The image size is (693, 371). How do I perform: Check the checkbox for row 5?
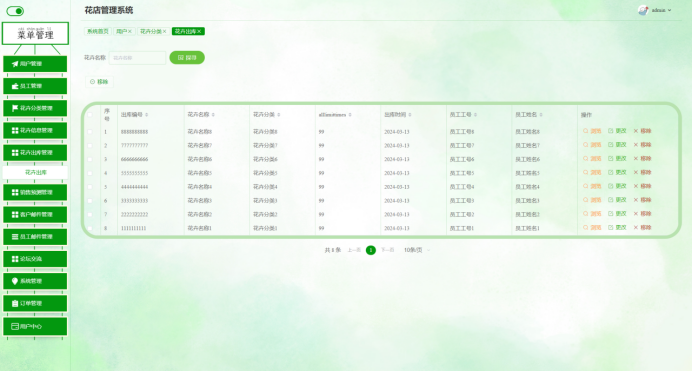pyautogui.click(x=90, y=187)
